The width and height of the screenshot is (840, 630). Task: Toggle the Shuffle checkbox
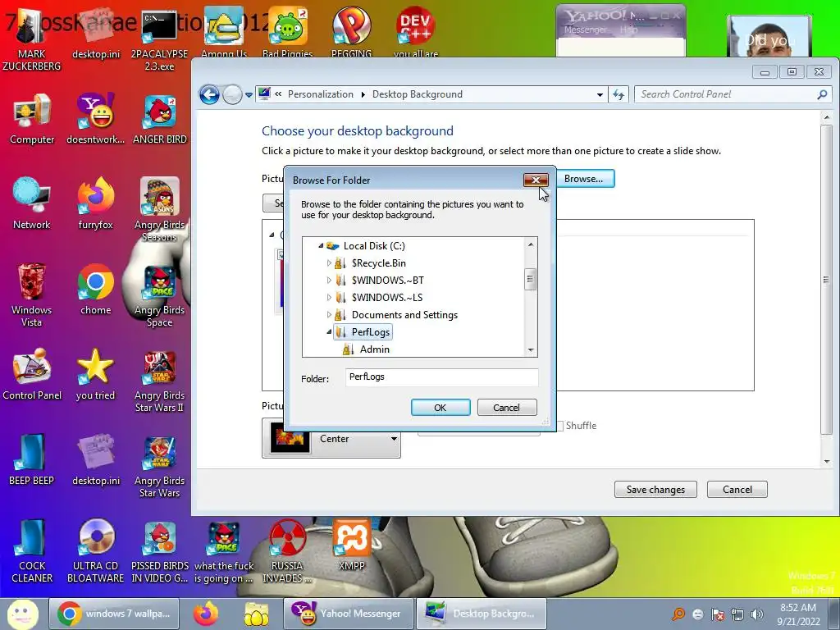tap(560, 426)
